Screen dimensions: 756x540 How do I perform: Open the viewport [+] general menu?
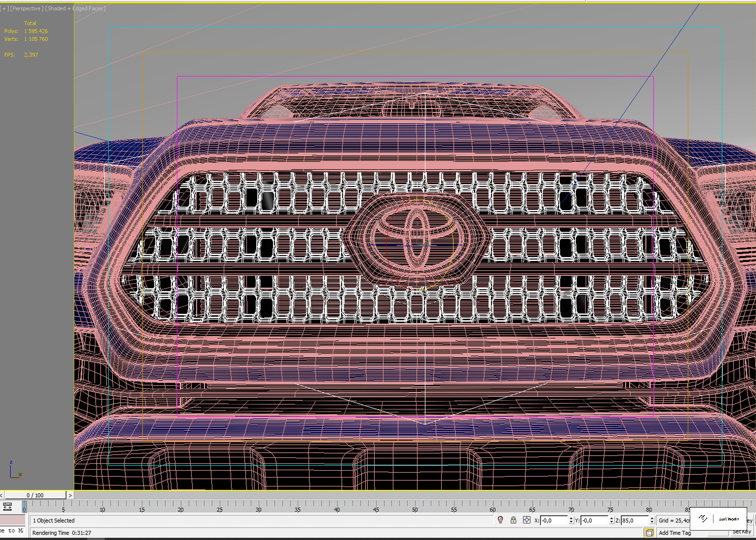coord(4,8)
